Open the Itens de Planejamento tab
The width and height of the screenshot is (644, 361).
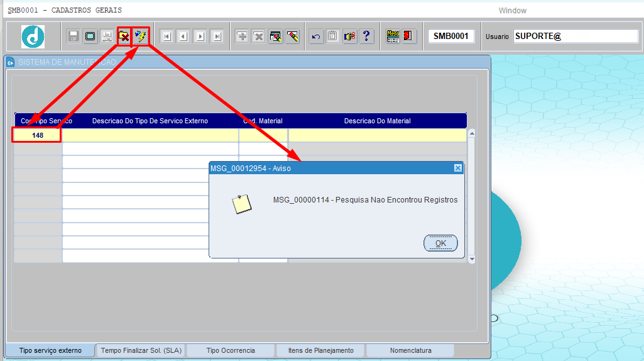coord(321,351)
